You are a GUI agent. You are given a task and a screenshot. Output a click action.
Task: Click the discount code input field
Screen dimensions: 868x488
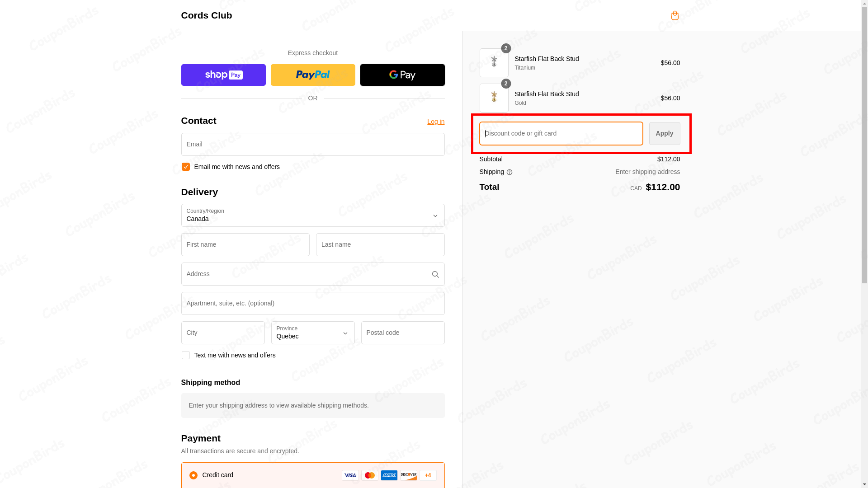pyautogui.click(x=561, y=133)
